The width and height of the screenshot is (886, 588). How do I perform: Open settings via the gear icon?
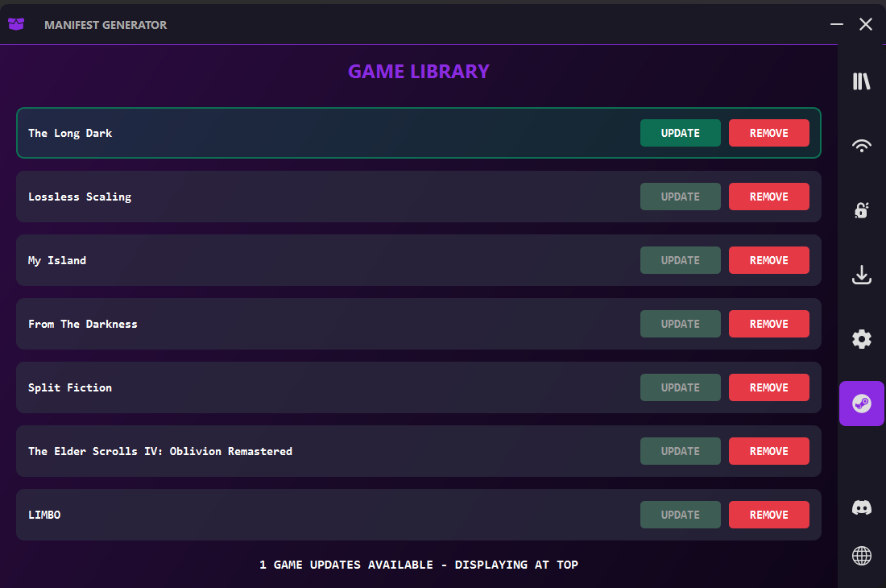coord(861,339)
